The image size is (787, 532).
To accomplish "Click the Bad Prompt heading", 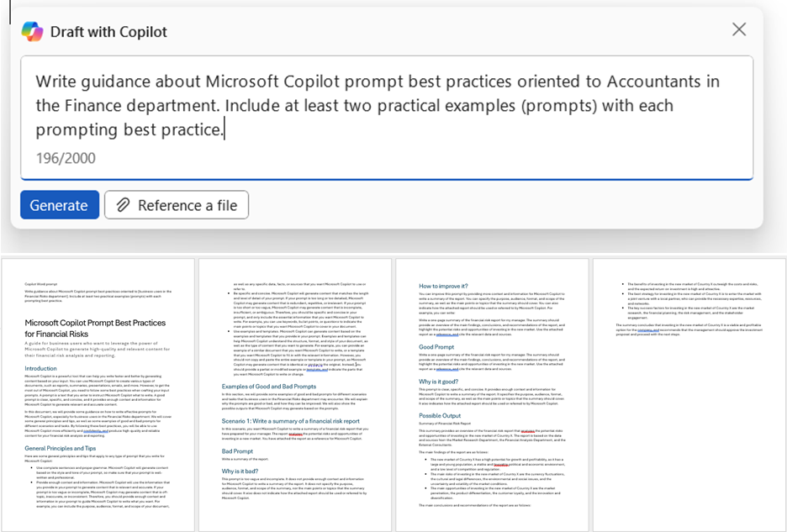I will [237, 451].
